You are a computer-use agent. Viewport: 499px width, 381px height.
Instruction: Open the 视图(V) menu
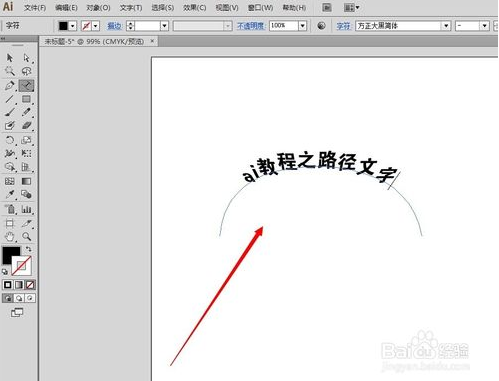(x=227, y=7)
